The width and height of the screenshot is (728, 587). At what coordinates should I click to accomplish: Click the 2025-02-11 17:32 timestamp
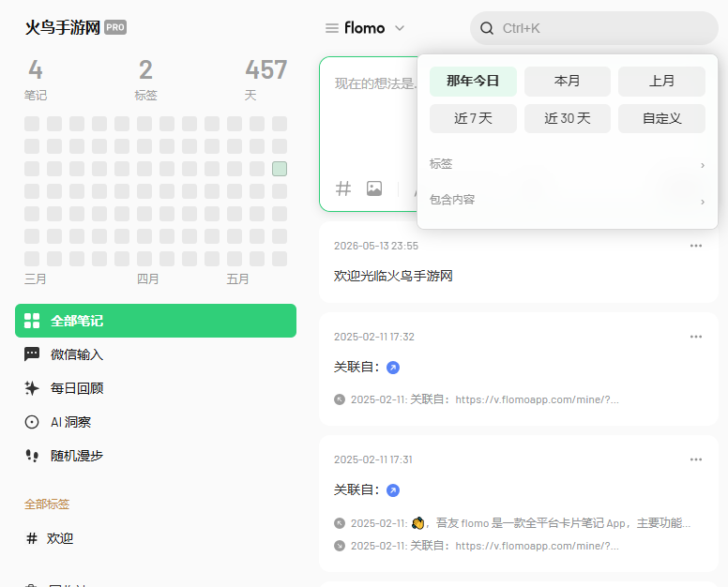[373, 337]
